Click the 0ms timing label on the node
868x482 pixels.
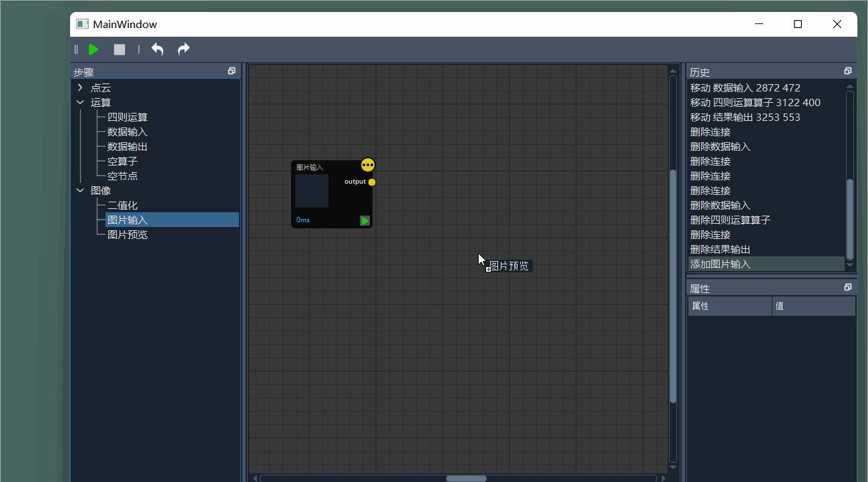(303, 220)
